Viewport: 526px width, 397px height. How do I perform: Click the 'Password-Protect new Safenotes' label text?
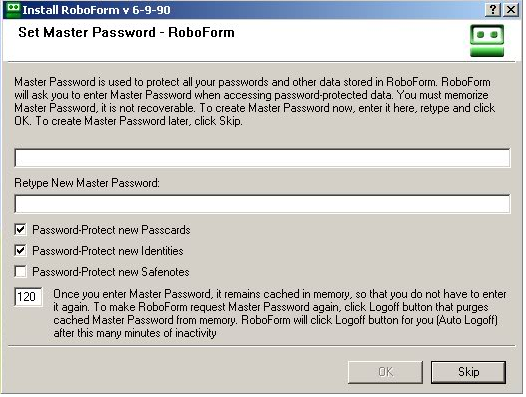point(111,271)
